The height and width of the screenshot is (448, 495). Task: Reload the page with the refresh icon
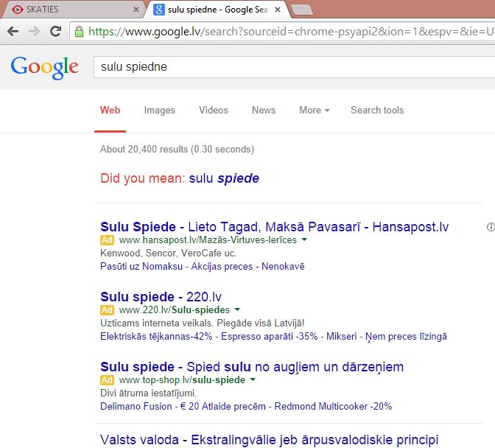click(55, 31)
